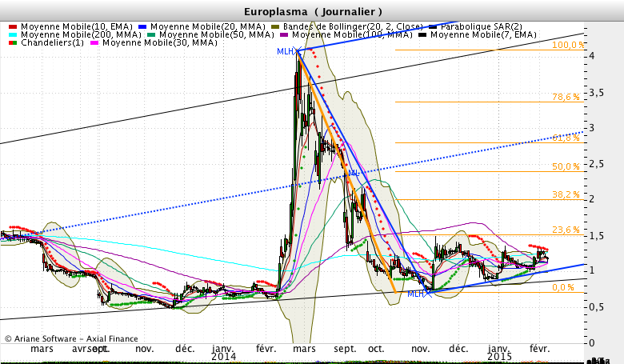Click the 2014 year label on time axis

[224, 357]
